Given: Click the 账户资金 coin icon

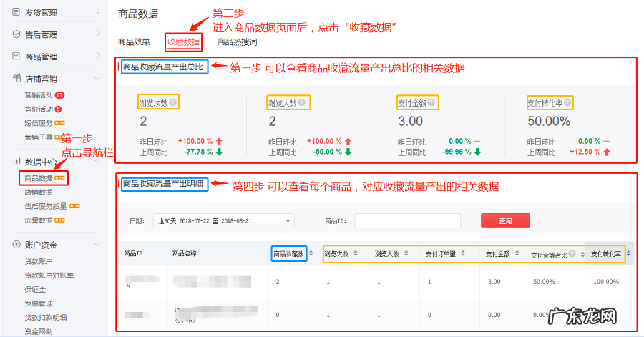Looking at the screenshot, I should click(16, 245).
